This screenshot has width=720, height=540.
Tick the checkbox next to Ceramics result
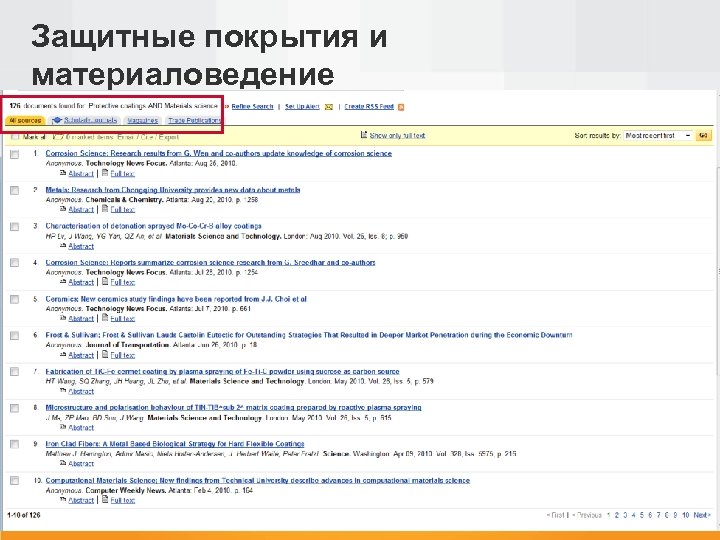tap(15, 299)
